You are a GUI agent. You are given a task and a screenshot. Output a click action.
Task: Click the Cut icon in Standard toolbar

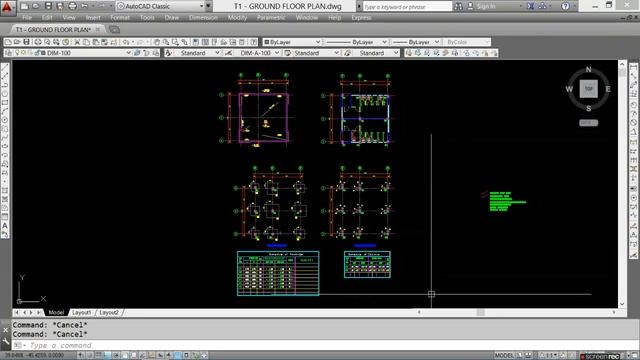coord(77,42)
